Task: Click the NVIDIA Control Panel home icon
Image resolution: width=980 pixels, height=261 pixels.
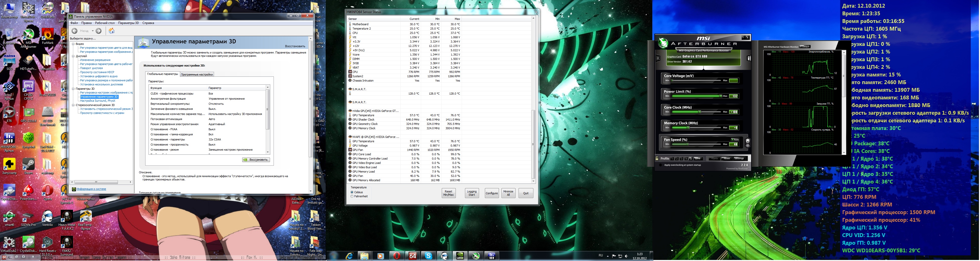Action: 112,31
